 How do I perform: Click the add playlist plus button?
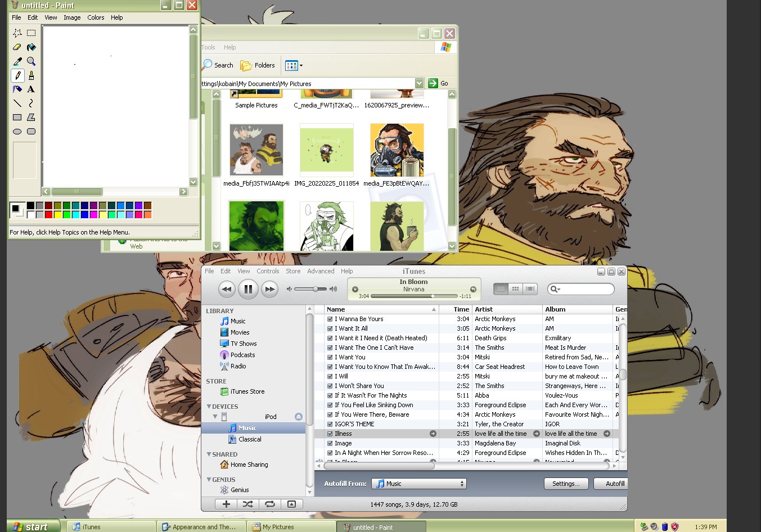tap(226, 504)
